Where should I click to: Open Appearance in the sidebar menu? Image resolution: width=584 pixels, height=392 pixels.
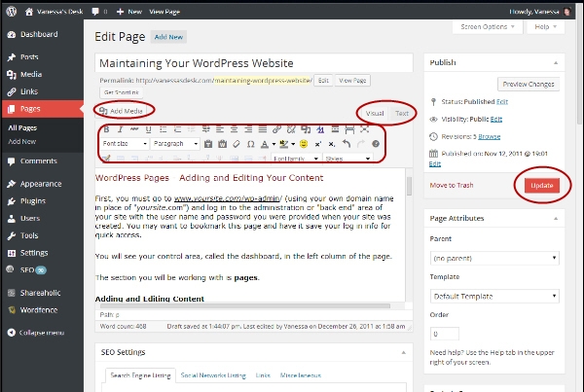click(x=42, y=184)
